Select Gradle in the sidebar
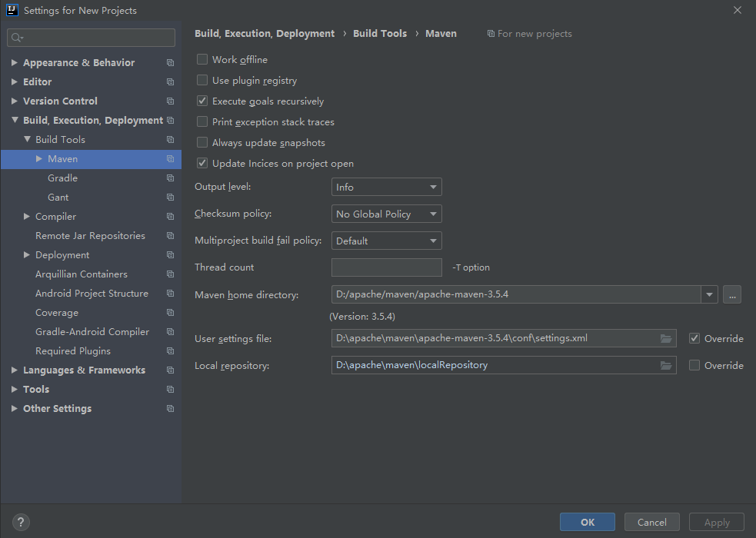 pyautogui.click(x=62, y=178)
